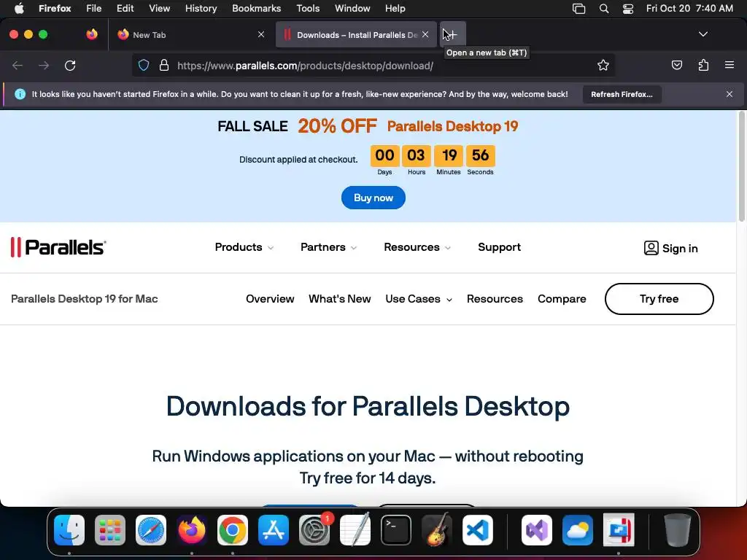Expand the Use Cases dropdown
Viewport: 747px width, 560px height.
418,299
